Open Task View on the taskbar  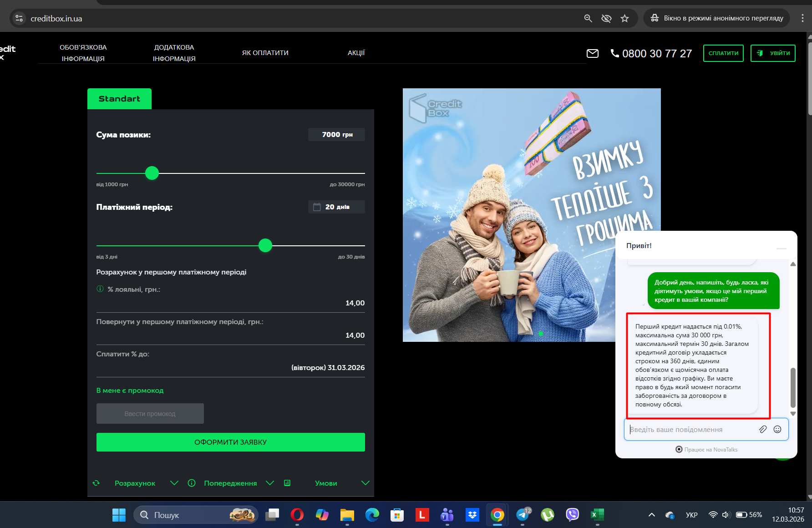[272, 515]
